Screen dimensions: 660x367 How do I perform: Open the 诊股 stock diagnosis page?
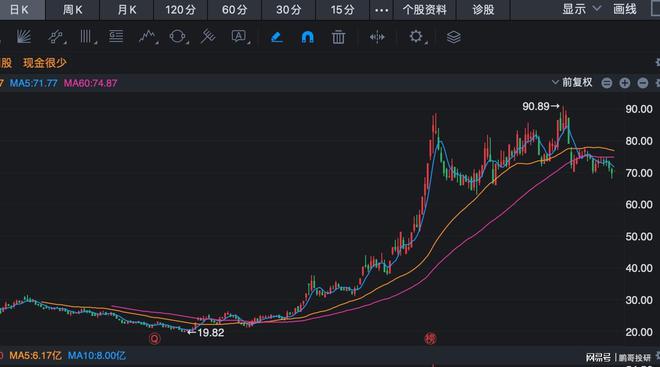click(x=483, y=10)
